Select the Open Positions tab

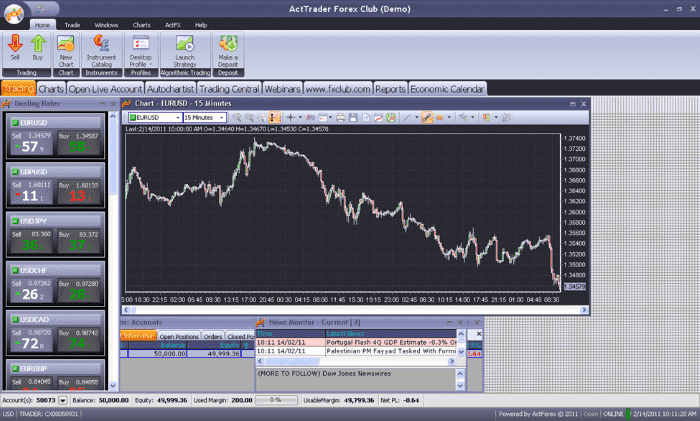[178, 337]
